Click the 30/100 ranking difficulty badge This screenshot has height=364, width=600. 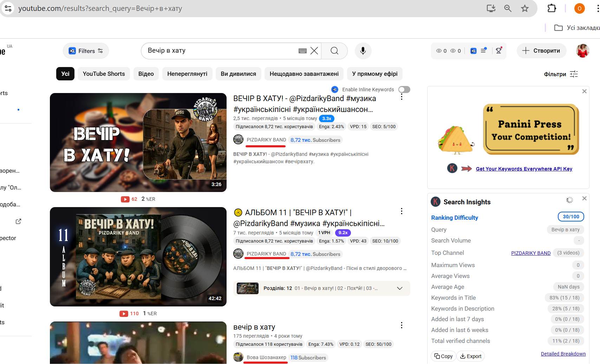571,217
